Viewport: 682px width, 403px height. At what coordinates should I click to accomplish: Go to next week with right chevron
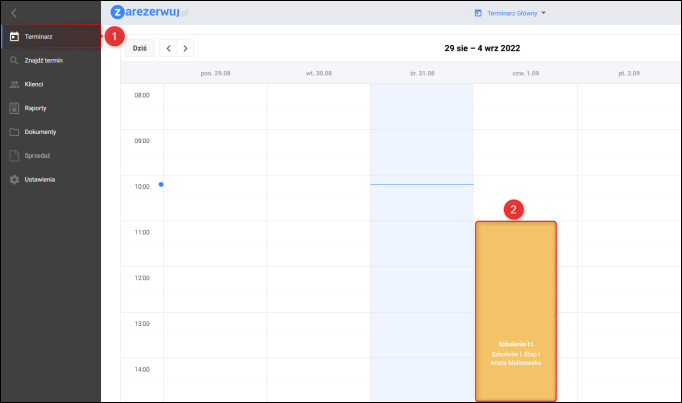(185, 48)
